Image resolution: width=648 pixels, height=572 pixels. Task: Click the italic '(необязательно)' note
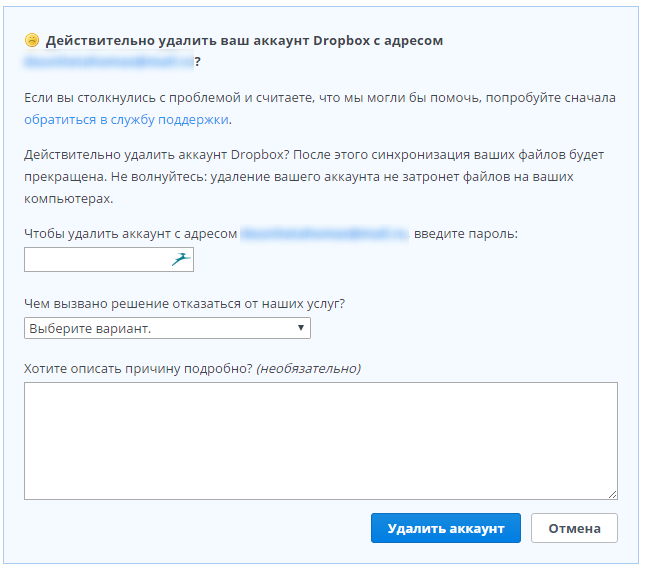click(309, 368)
